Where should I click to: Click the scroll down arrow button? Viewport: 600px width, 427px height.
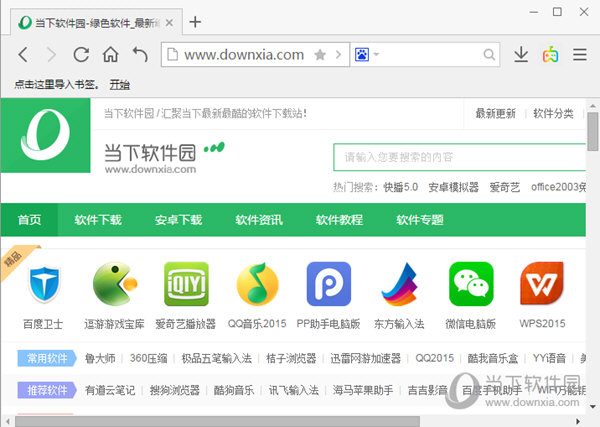[593, 406]
